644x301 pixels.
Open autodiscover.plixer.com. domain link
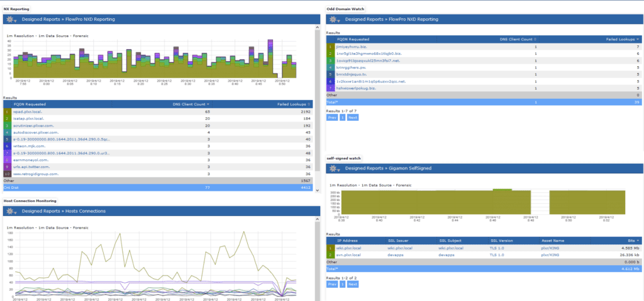coord(36,132)
